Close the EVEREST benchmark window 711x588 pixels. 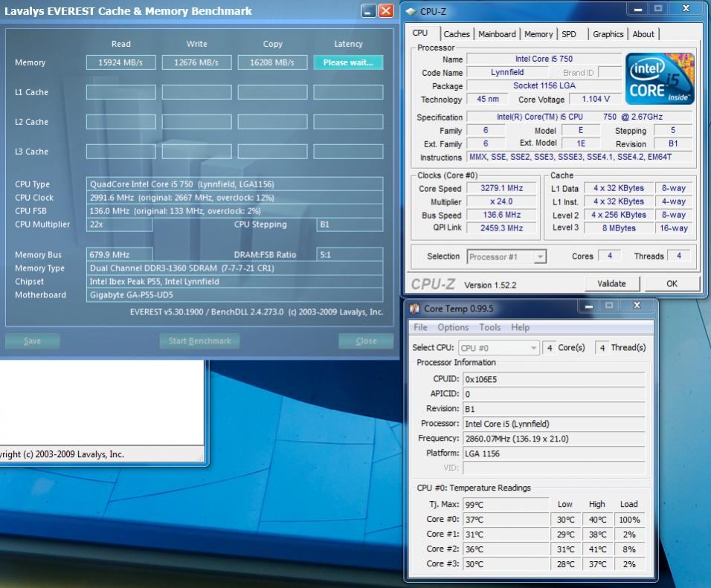pyautogui.click(x=386, y=10)
